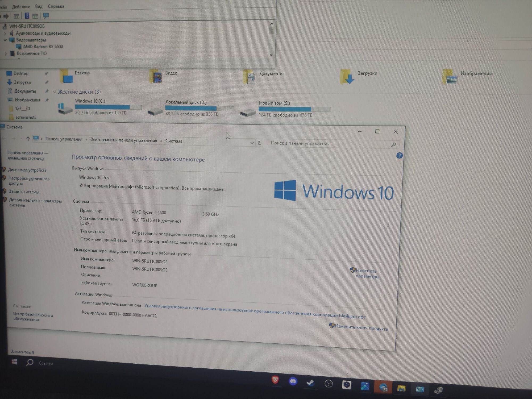Open Диспетчер устройств link in sidebar
Viewport: 532px width, 399px height.
27,170
